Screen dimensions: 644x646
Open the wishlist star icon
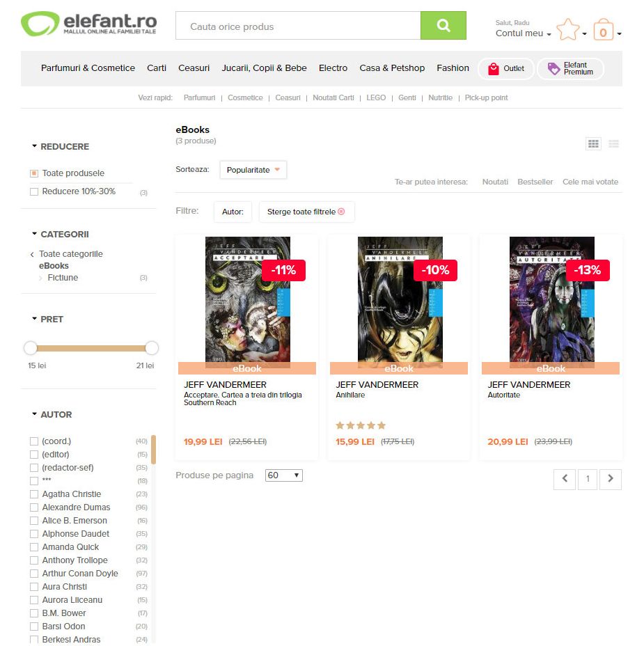pyautogui.click(x=568, y=29)
